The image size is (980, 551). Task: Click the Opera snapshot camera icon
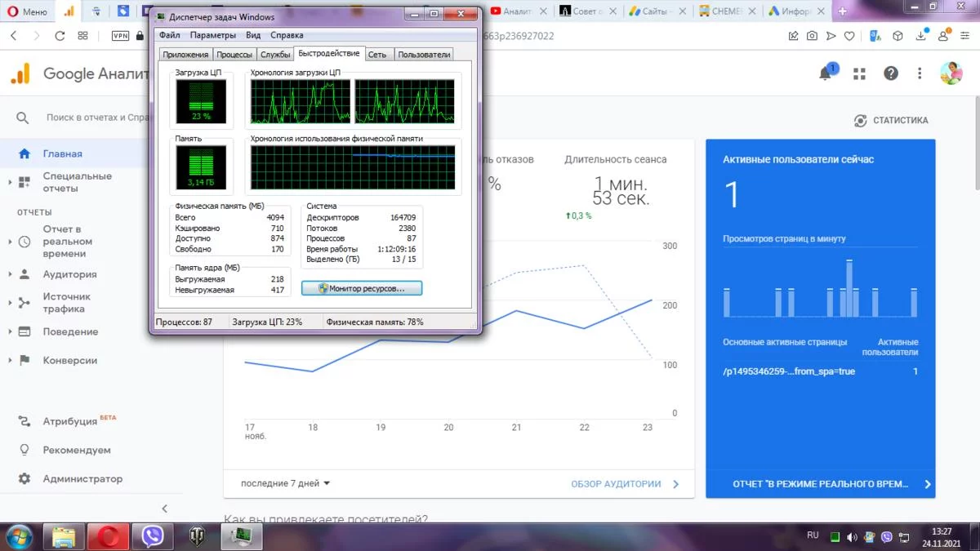coord(812,36)
